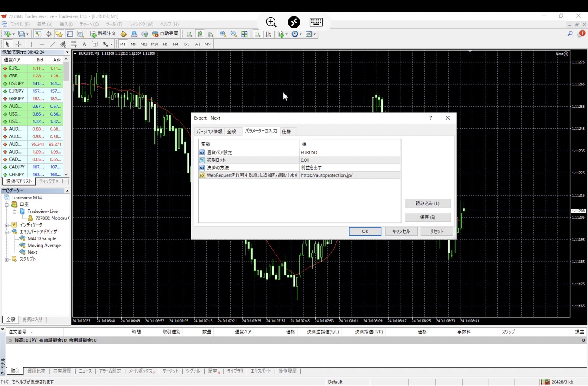Toggle 自動売買 auto trading button
588x386 pixels.
point(165,34)
